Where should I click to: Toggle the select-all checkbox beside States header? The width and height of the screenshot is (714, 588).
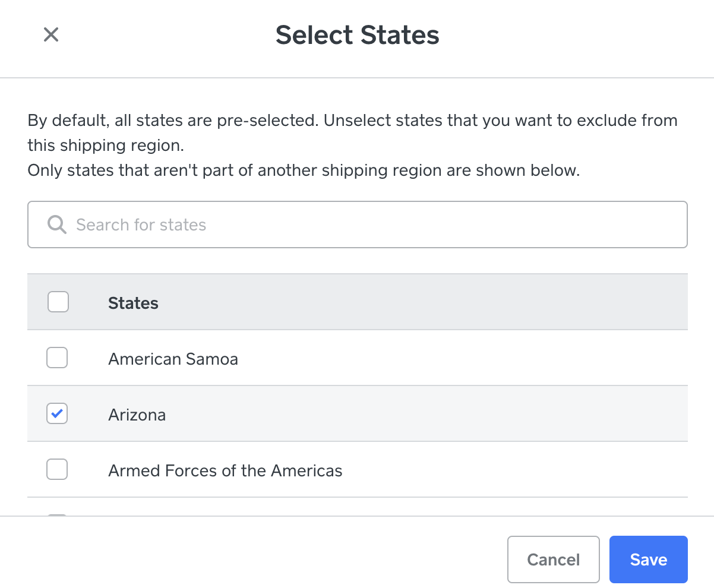58,302
